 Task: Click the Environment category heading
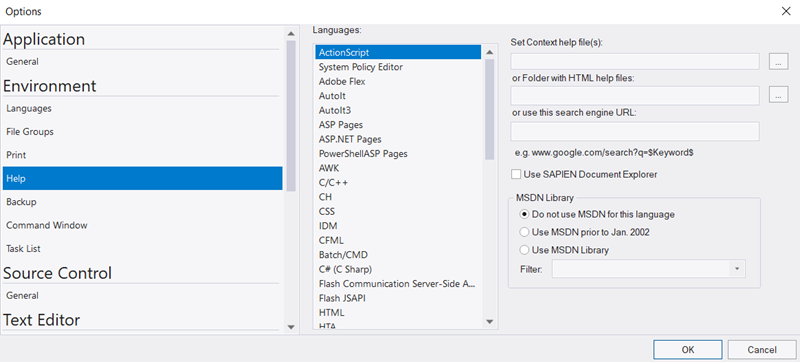point(49,86)
